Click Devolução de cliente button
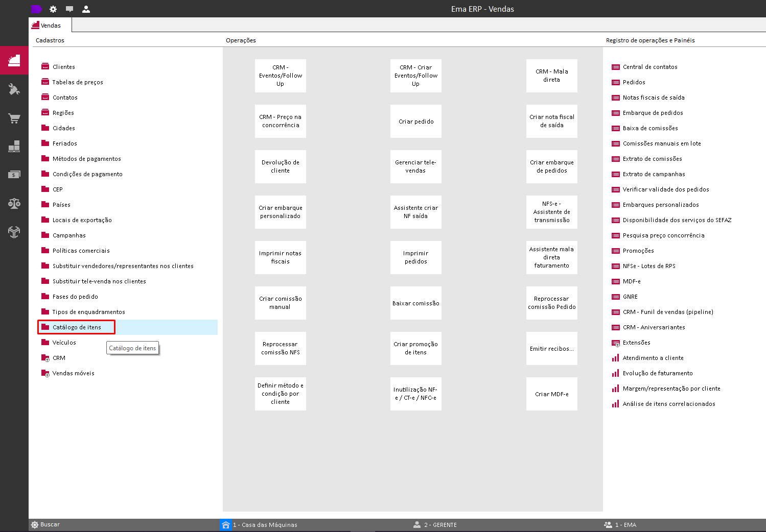 tap(281, 166)
